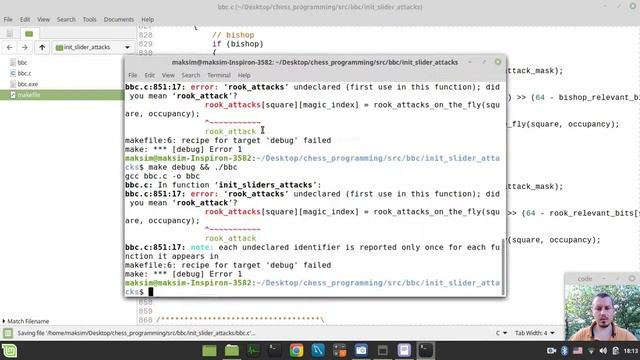The image size is (640, 360).
Task: Go back in the side pane file browser
Action: point(9,47)
